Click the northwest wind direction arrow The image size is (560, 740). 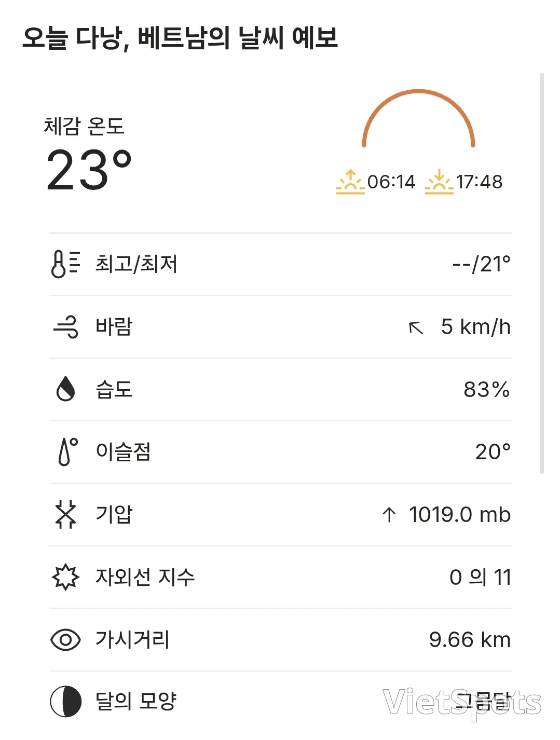click(416, 328)
